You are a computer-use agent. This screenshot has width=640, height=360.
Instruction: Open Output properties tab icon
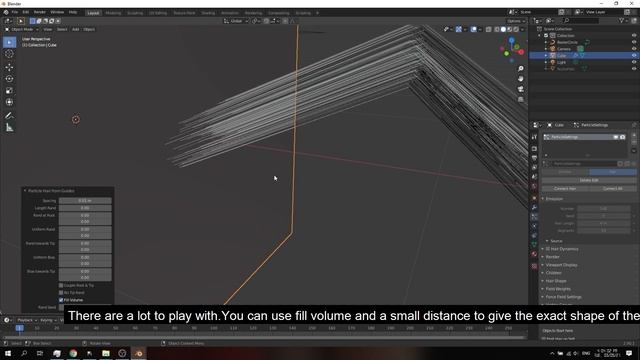(x=534, y=158)
